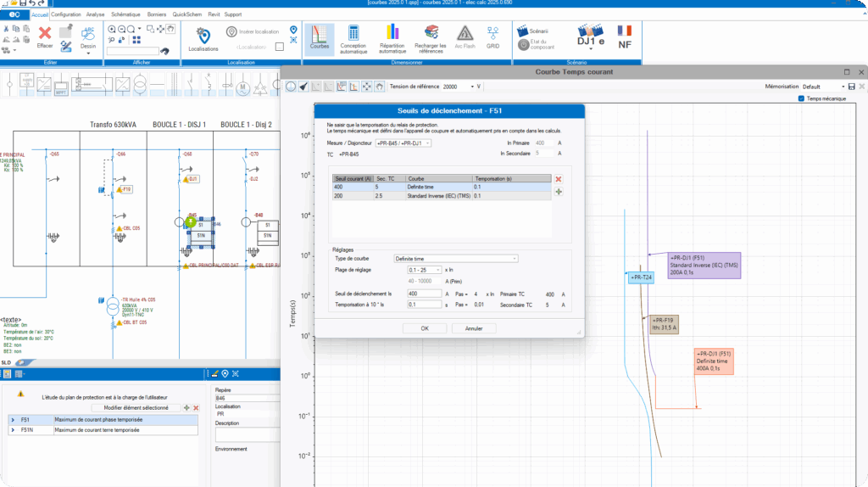Click the OK button in the dialog
The height and width of the screenshot is (487, 868).
click(x=425, y=327)
